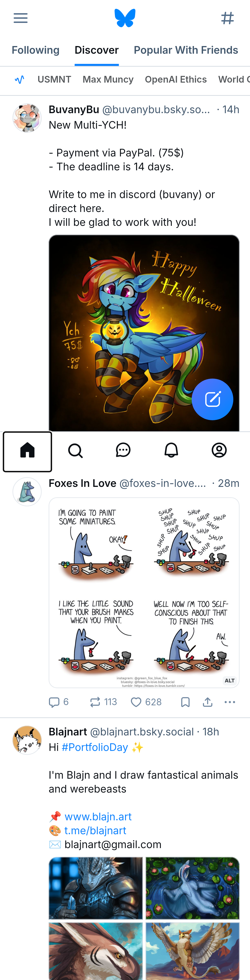
Task: Open Search from the bottom navigation
Action: coord(75,451)
